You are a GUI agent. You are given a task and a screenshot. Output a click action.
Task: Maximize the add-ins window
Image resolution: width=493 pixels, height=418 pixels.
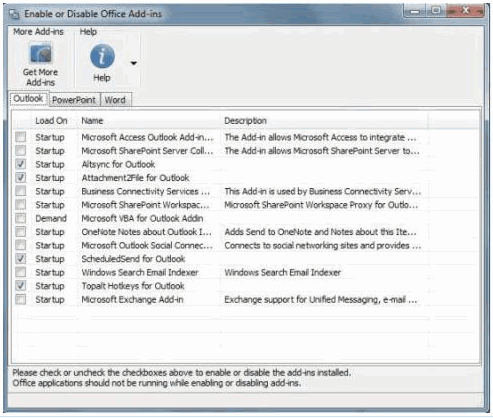(x=436, y=11)
